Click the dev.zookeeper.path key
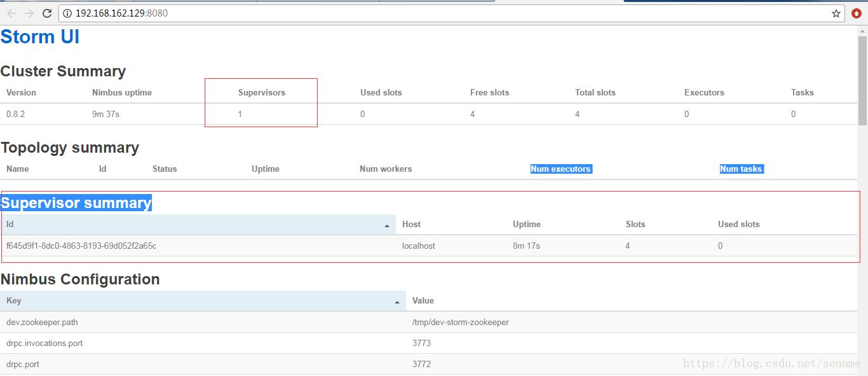Screen dimensions: 868x376 (x=42, y=323)
